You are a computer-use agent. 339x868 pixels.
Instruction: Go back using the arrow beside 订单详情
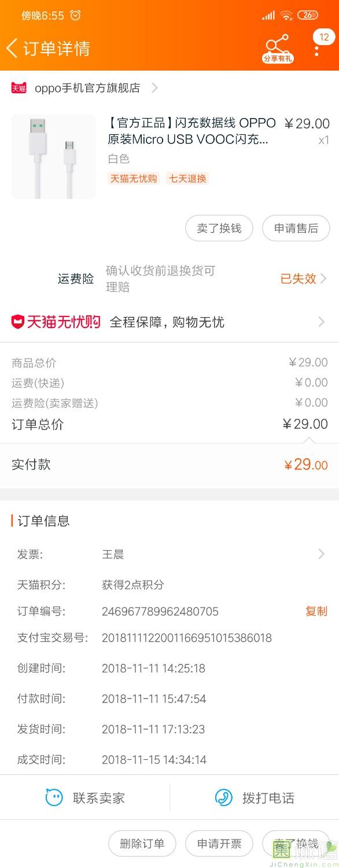pyautogui.click(x=12, y=48)
